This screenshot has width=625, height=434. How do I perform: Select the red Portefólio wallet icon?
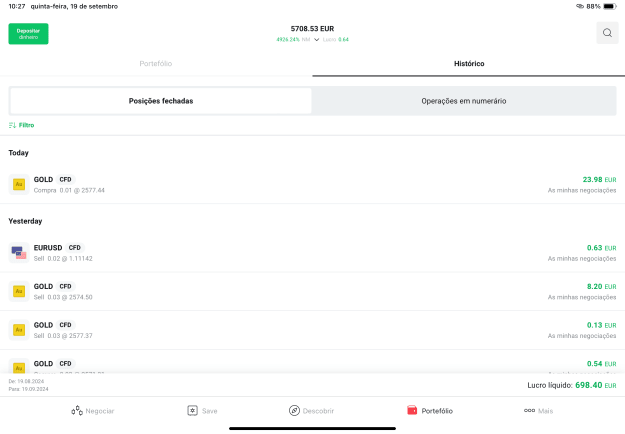[412, 410]
